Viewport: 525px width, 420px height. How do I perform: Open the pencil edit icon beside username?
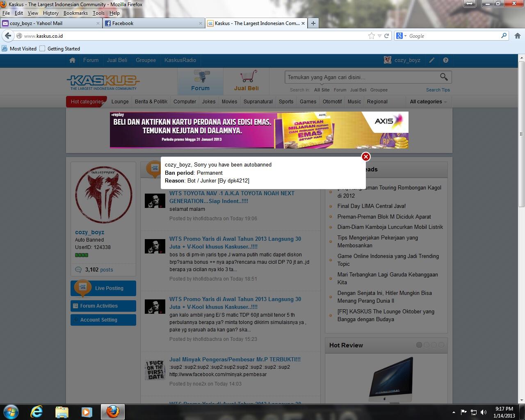432,60
